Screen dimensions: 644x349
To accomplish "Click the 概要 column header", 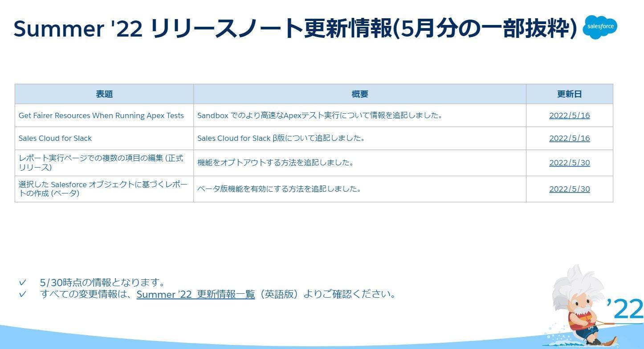I will pos(360,94).
